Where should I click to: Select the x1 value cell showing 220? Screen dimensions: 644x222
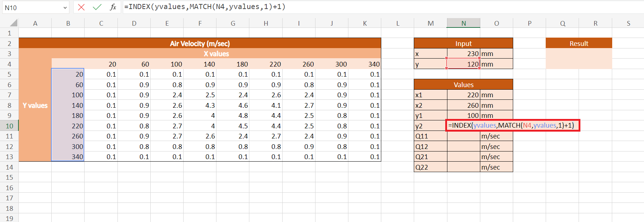[463, 95]
